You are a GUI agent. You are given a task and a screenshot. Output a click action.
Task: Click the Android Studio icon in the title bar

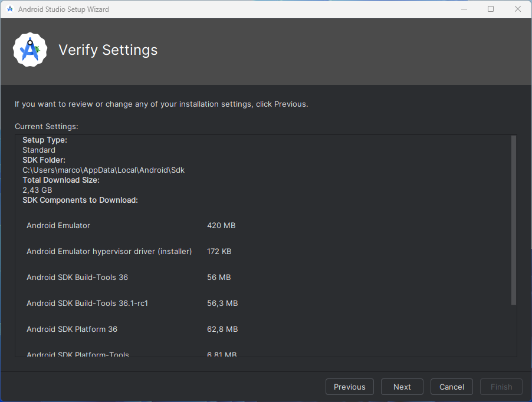pos(12,9)
